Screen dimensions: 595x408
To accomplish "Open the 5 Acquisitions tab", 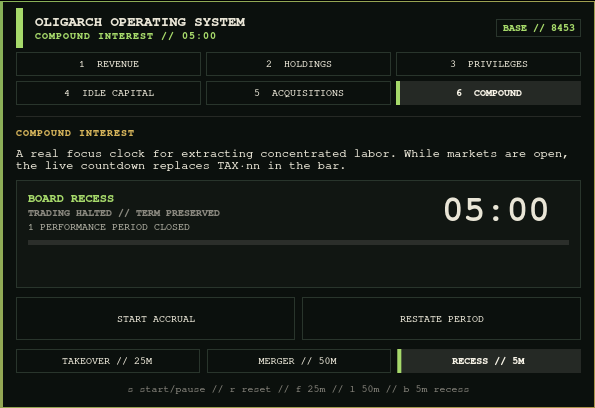I will coord(298,93).
